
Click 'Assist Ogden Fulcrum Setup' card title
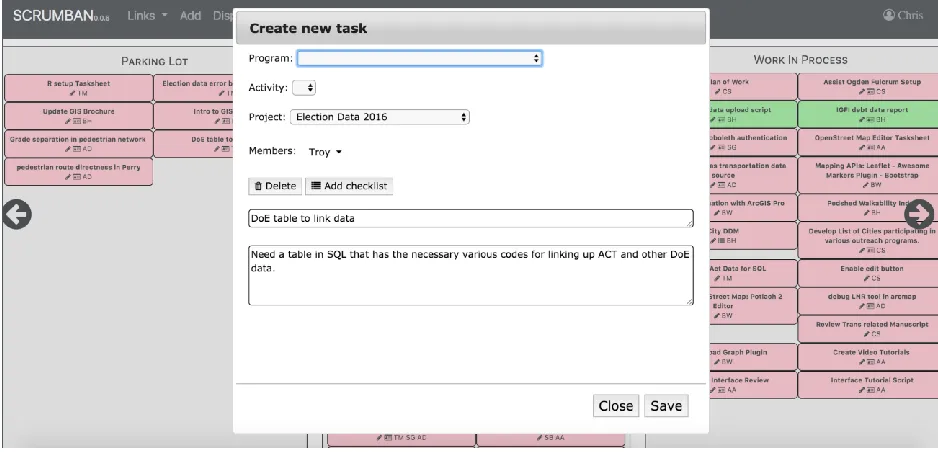pyautogui.click(x=872, y=82)
